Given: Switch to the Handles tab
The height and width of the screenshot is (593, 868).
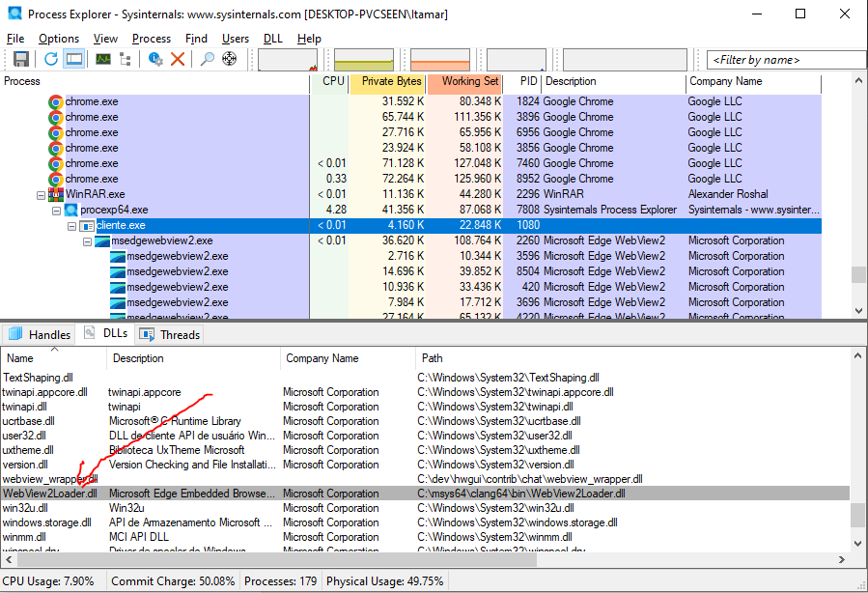Looking at the screenshot, I should 40,334.
